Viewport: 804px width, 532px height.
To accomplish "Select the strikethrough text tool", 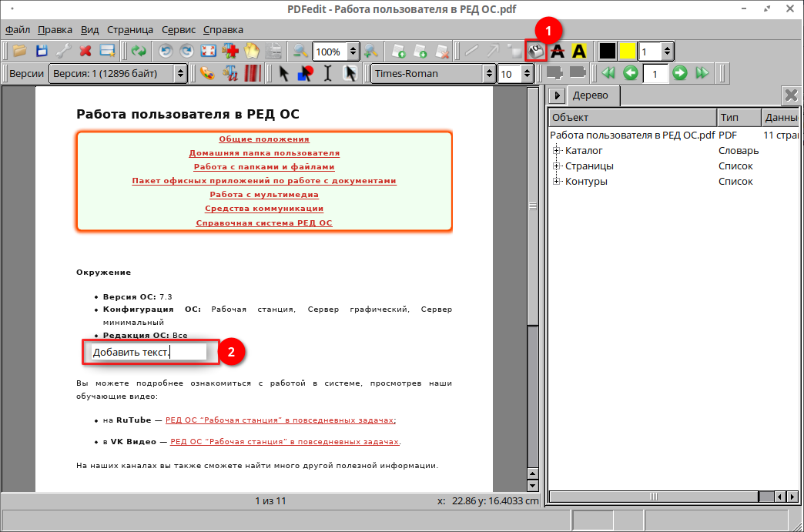I will [558, 52].
